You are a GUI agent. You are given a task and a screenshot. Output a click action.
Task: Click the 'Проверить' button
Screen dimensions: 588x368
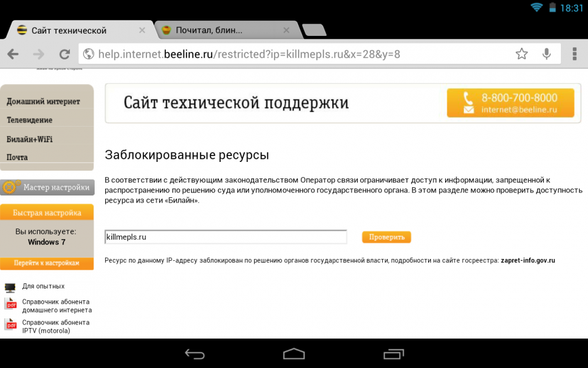click(386, 237)
